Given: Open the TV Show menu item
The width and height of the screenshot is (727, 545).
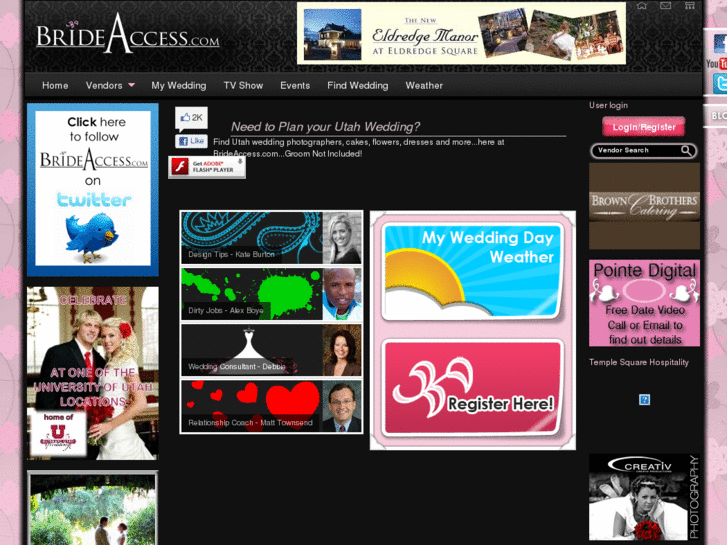Looking at the screenshot, I should tap(243, 85).
